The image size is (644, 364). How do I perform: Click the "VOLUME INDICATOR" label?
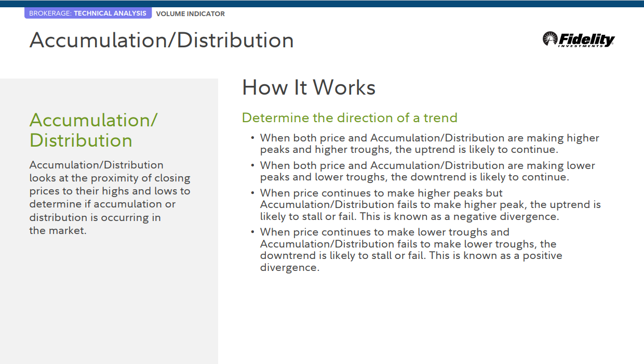coord(190,14)
